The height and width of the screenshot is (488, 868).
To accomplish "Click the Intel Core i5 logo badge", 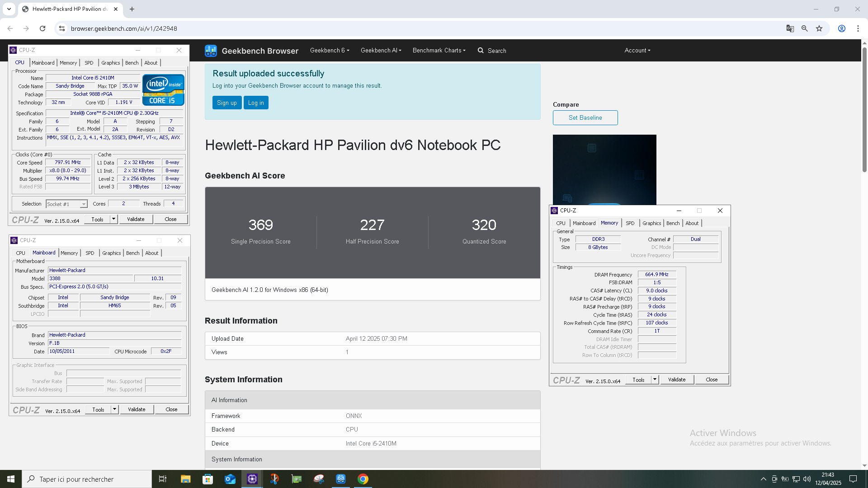I will 163,90.
